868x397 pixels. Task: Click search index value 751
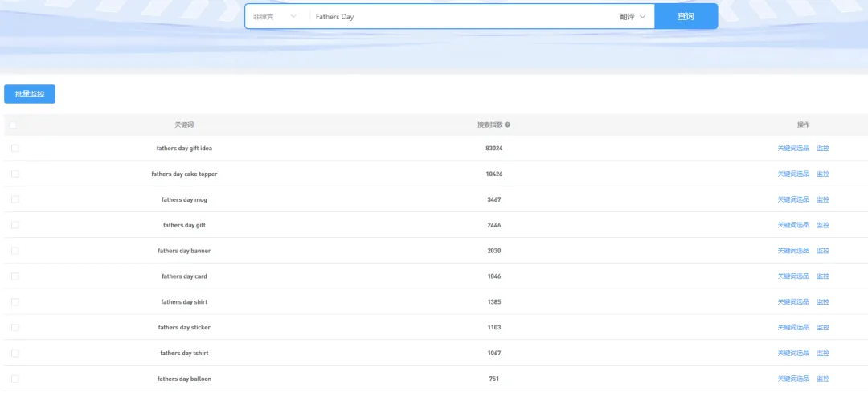click(x=493, y=379)
